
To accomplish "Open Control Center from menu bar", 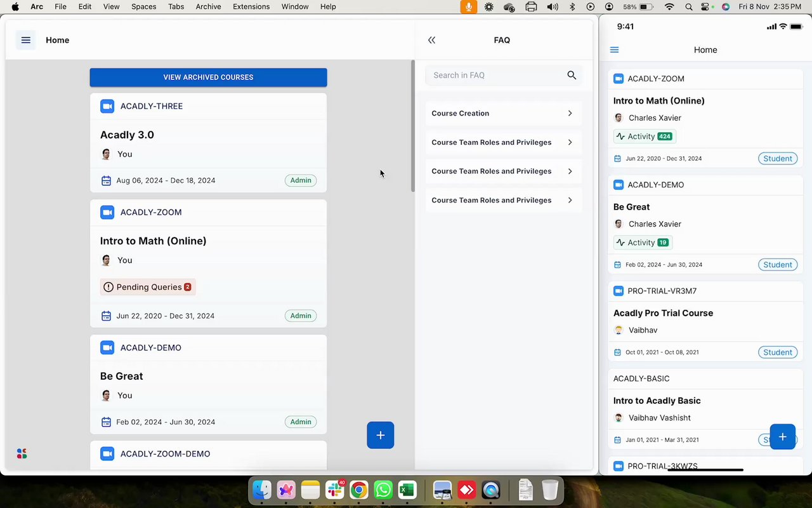I will [x=706, y=6].
